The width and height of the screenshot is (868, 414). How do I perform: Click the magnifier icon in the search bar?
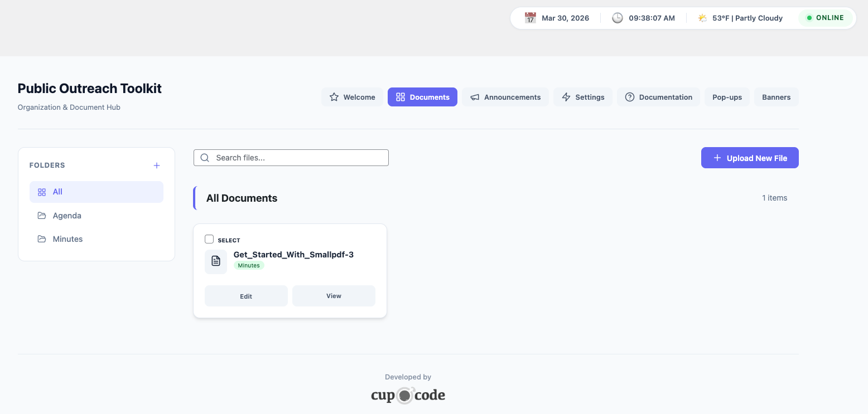pyautogui.click(x=205, y=158)
